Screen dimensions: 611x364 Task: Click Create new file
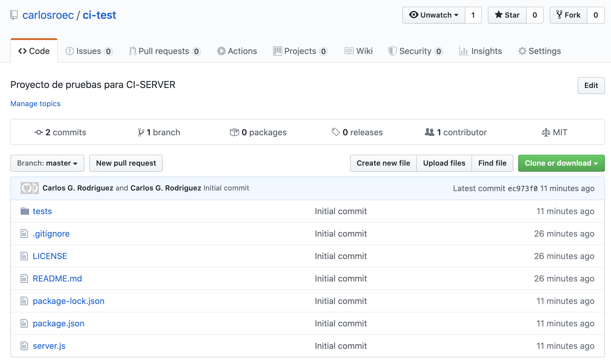coord(383,163)
